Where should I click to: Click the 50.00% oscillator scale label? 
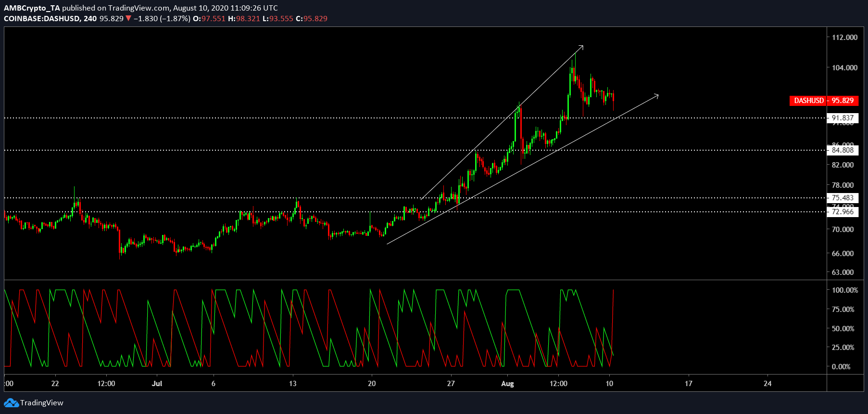tap(843, 329)
